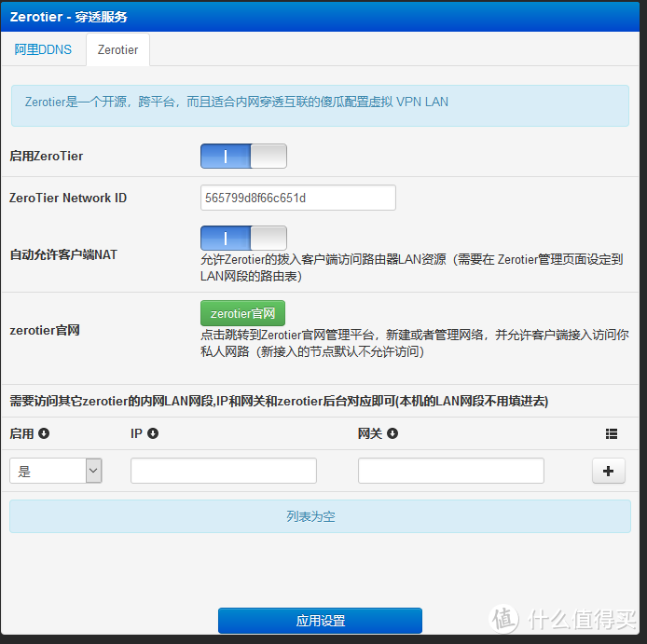The height and width of the screenshot is (644, 647).
Task: Toggle the 自动允许客户端NAT switch
Action: (243, 238)
